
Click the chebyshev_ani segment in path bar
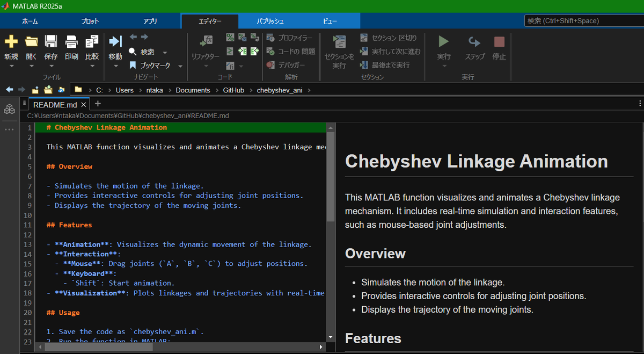point(280,90)
